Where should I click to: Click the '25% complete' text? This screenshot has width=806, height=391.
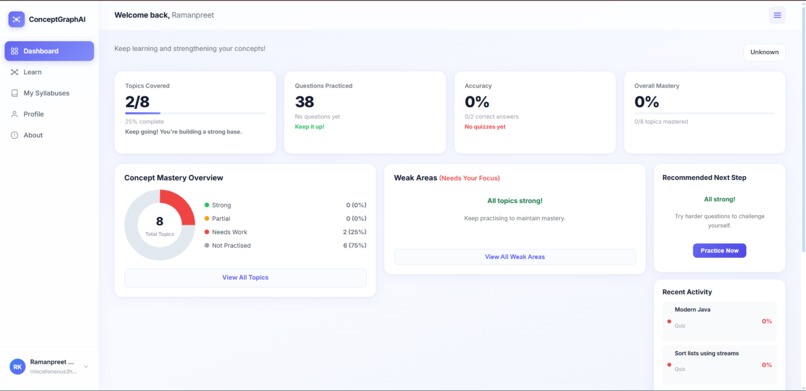coord(144,122)
